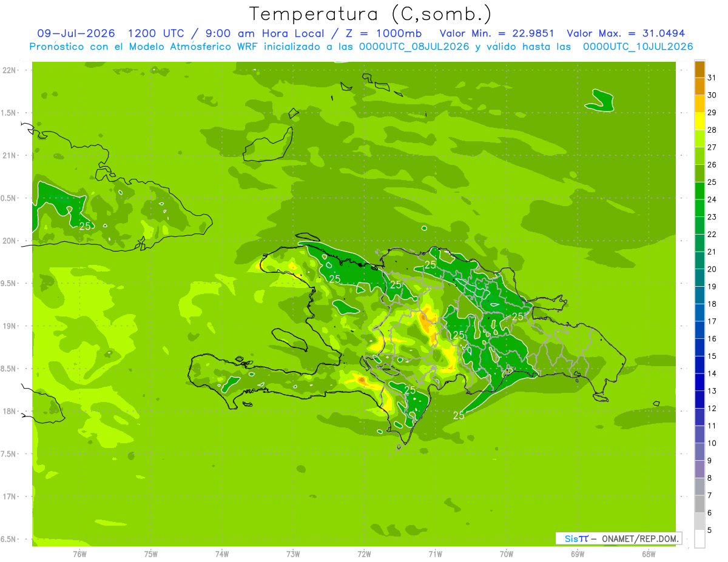This screenshot has height=562, width=728.
Task: Click the '69W' longitude label
Action: [x=578, y=554]
